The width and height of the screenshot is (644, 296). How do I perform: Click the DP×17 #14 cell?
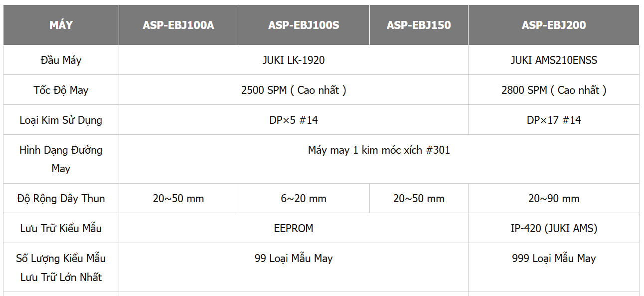(554, 120)
